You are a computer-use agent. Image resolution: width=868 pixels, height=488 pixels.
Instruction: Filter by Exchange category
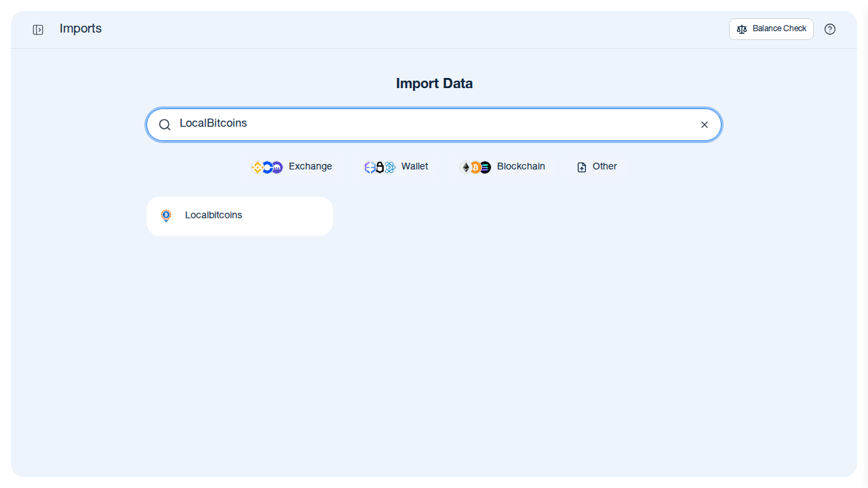pos(292,167)
